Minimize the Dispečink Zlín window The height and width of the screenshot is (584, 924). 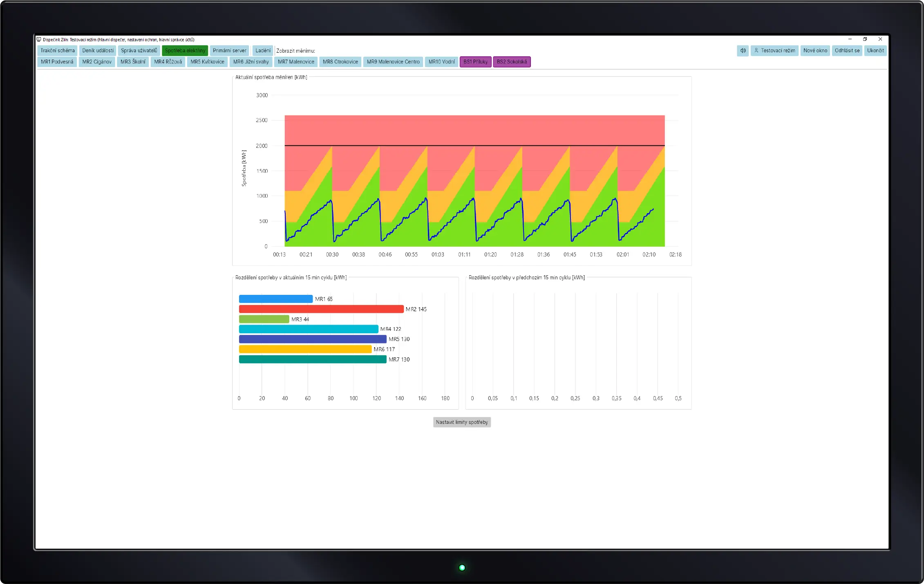pyautogui.click(x=850, y=39)
